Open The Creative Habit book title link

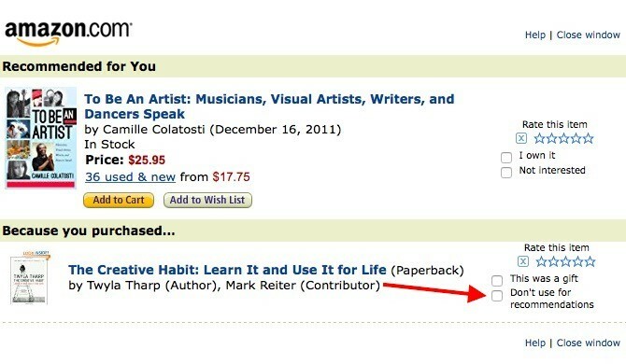[x=227, y=270]
